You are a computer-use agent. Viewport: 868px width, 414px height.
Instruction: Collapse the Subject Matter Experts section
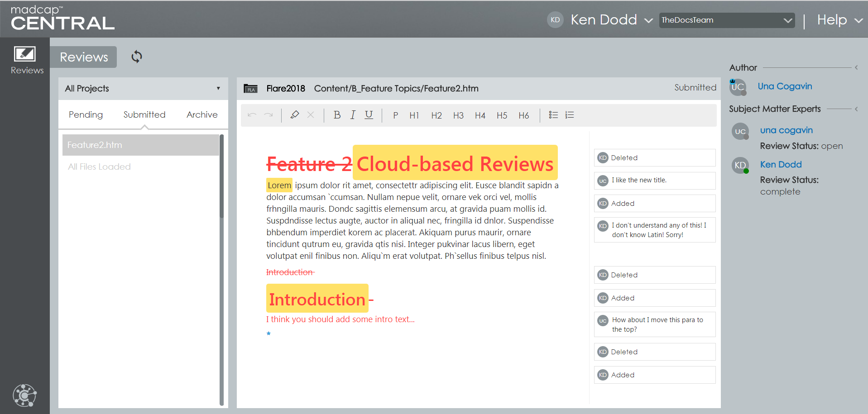856,109
